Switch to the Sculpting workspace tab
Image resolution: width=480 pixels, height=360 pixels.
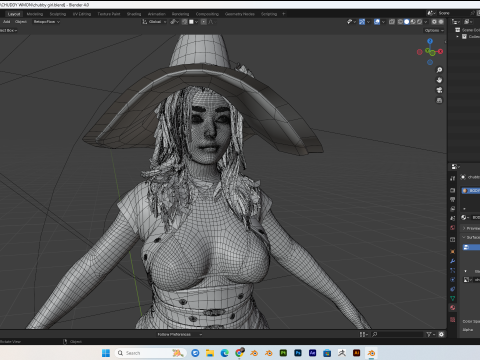click(x=58, y=14)
